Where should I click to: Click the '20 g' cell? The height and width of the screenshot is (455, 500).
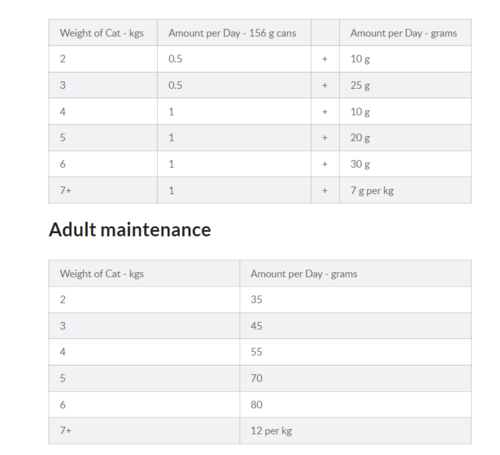405,138
